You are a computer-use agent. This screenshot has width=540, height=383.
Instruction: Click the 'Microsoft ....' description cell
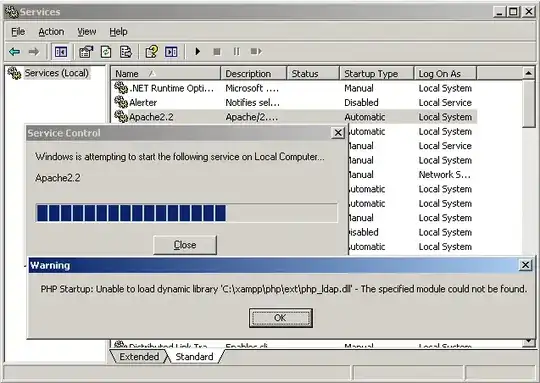tap(252, 88)
